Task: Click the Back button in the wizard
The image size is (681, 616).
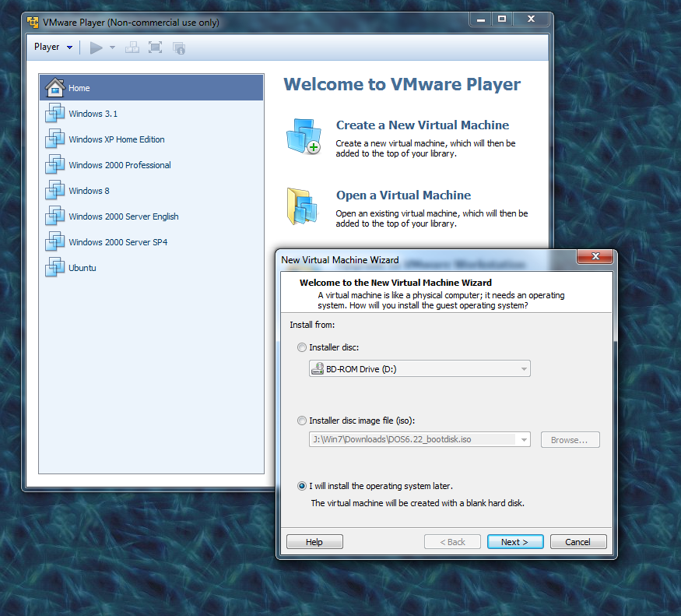Action: (x=452, y=542)
